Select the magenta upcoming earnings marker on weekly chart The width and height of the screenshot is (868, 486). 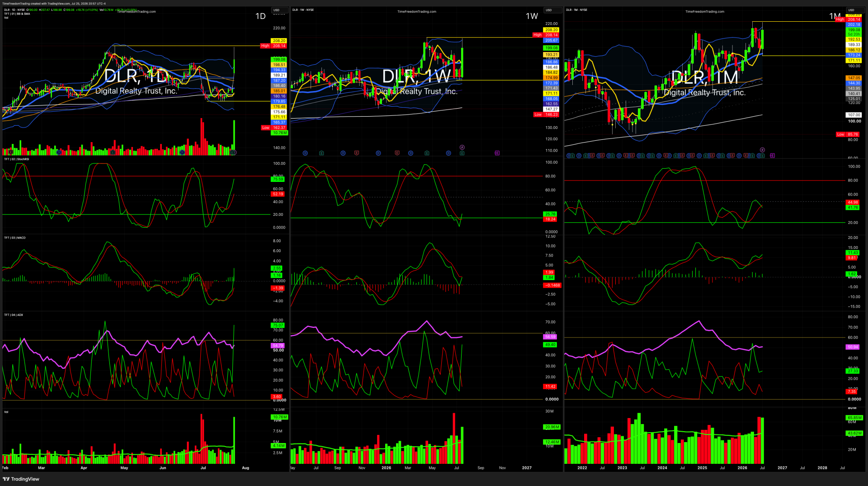click(497, 153)
